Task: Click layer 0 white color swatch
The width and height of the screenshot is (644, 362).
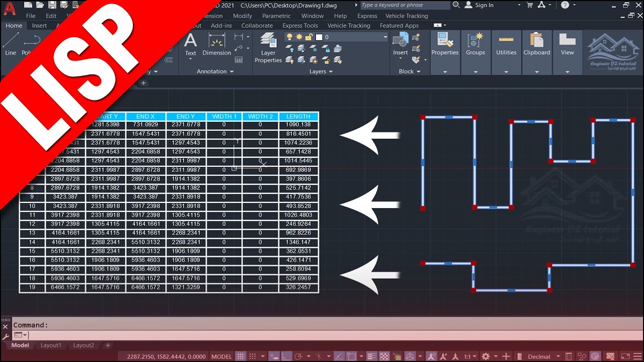Action: tap(318, 37)
